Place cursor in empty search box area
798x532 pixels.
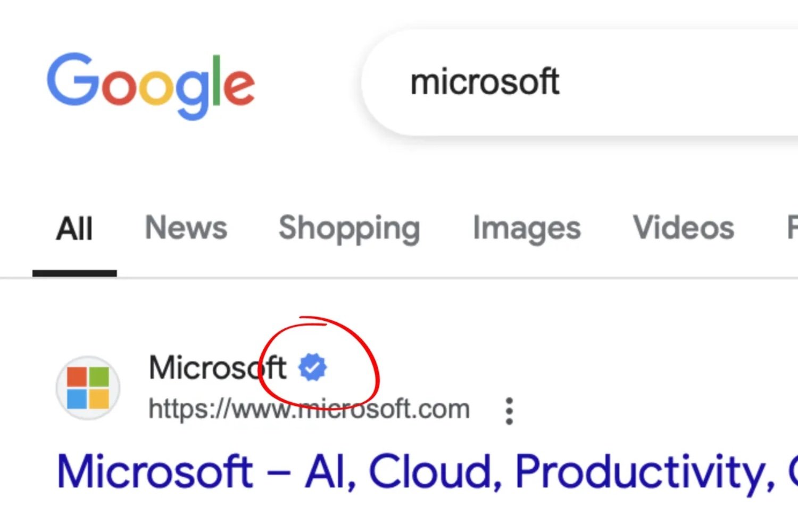[681, 83]
